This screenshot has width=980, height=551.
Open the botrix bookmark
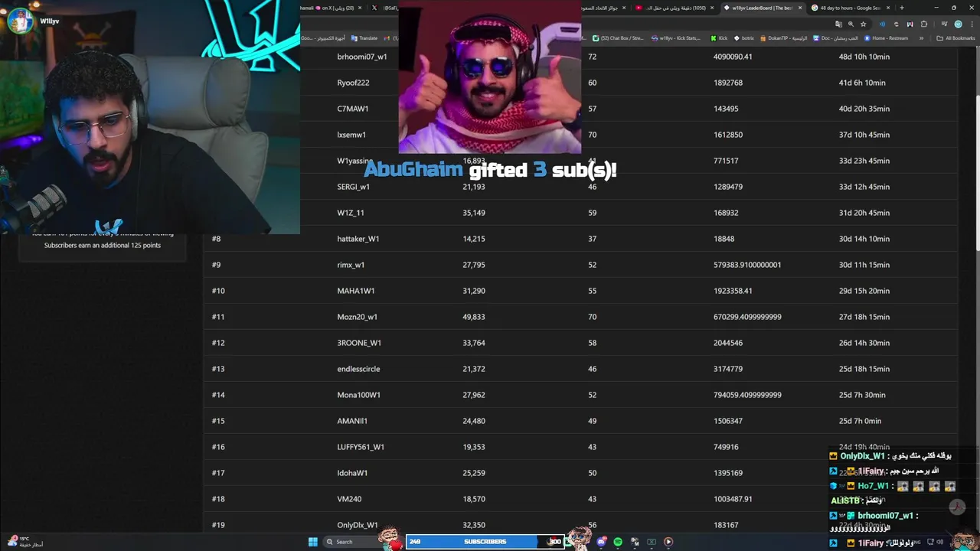coord(744,37)
